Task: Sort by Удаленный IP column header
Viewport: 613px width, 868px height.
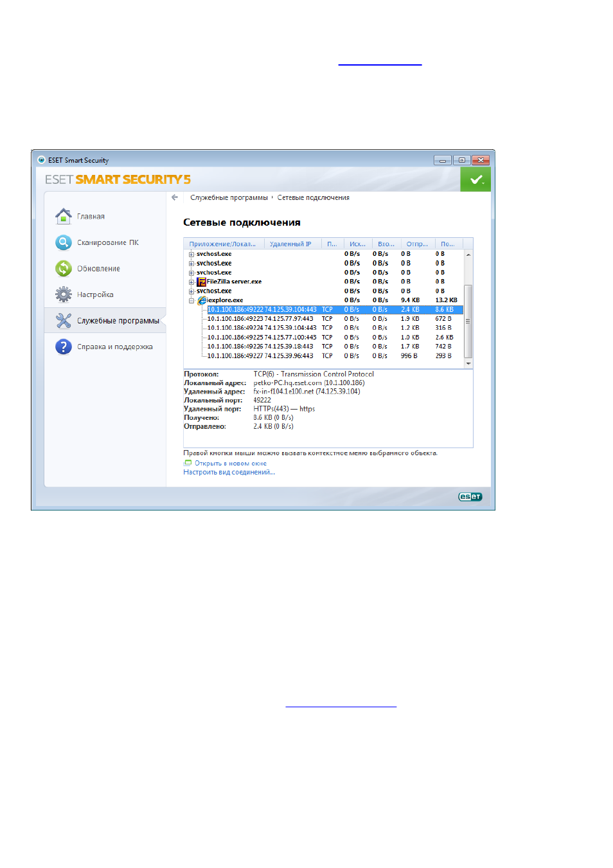Action: [x=292, y=244]
